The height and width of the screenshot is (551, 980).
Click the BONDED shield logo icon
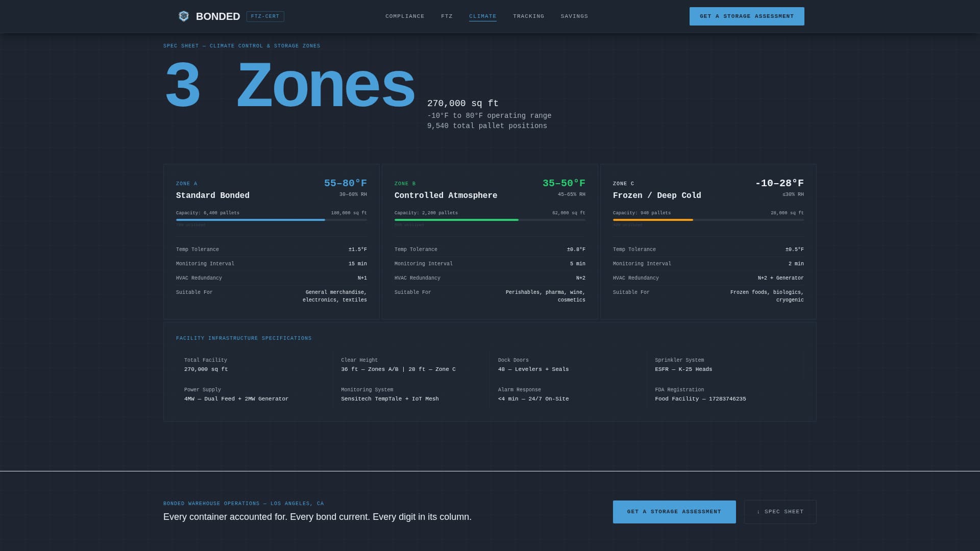click(x=183, y=16)
